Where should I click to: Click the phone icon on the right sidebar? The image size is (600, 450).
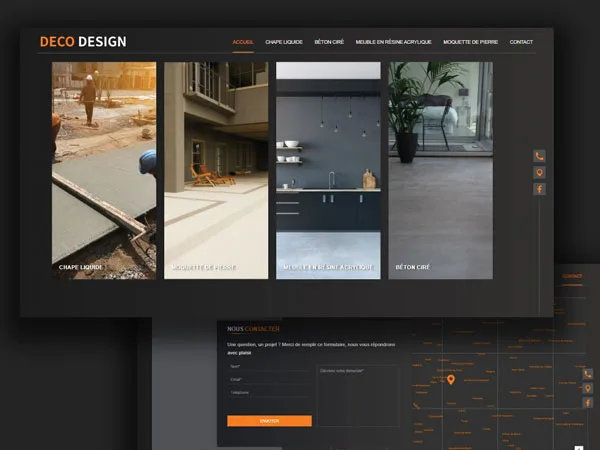(x=539, y=156)
